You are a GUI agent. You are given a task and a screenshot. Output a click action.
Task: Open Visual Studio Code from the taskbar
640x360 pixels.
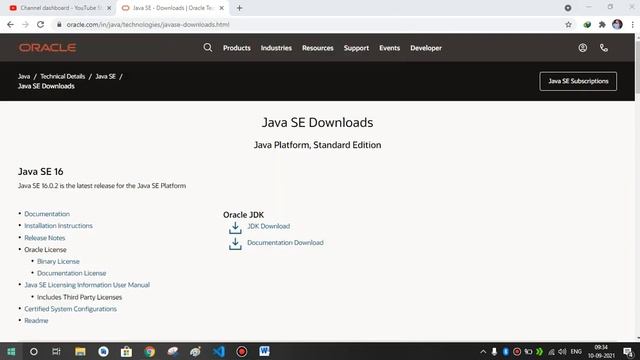pyautogui.click(x=219, y=351)
